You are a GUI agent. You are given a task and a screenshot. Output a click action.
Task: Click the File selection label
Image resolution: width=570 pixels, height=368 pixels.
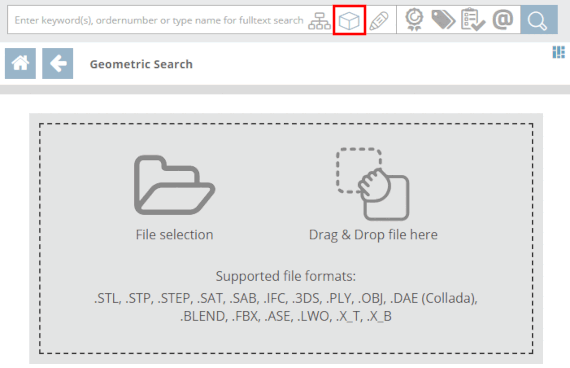click(174, 235)
